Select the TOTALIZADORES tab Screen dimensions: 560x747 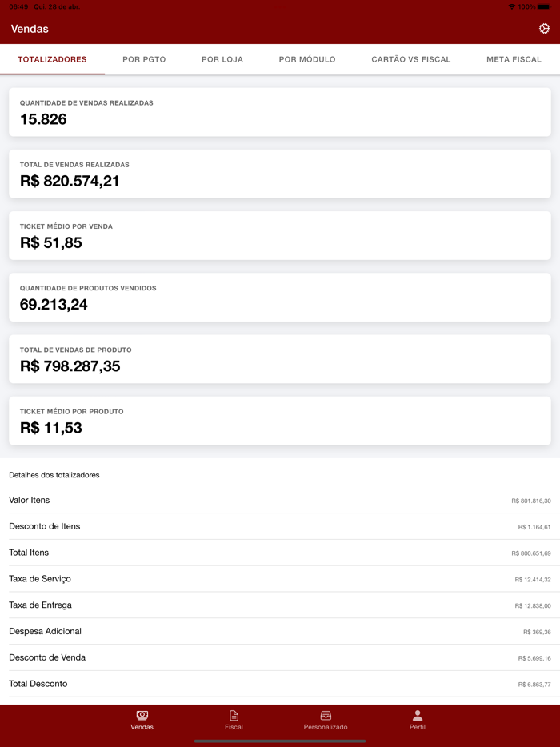tap(52, 58)
